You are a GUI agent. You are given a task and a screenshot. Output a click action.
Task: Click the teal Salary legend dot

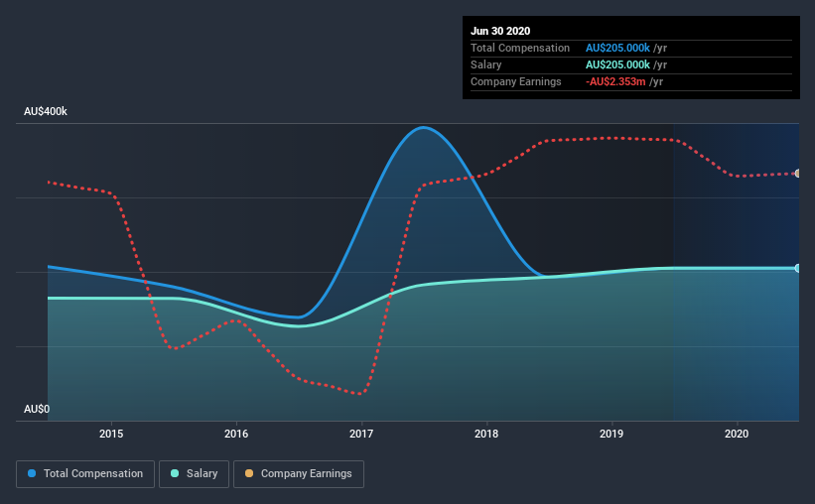(x=175, y=473)
